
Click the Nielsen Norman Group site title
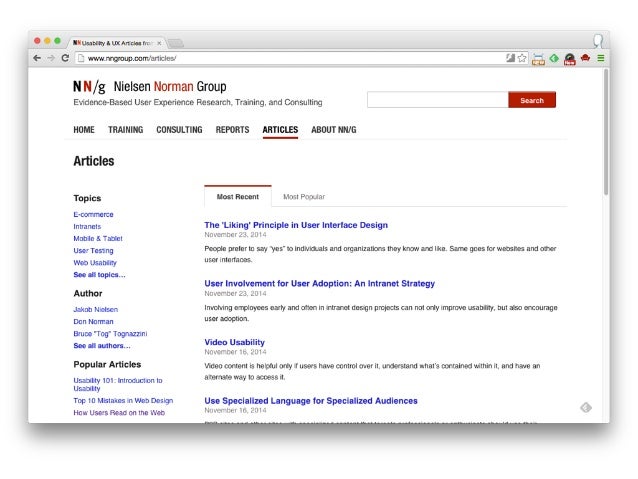[x=170, y=86]
